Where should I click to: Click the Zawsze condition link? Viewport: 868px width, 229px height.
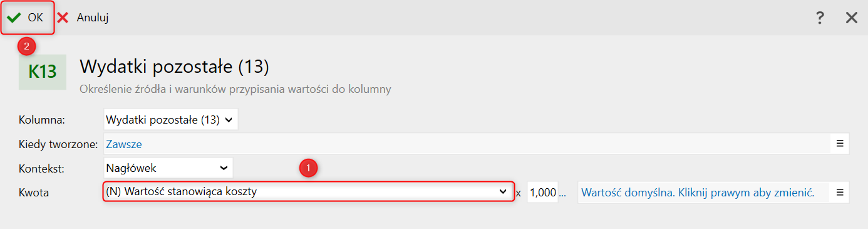[124, 144]
